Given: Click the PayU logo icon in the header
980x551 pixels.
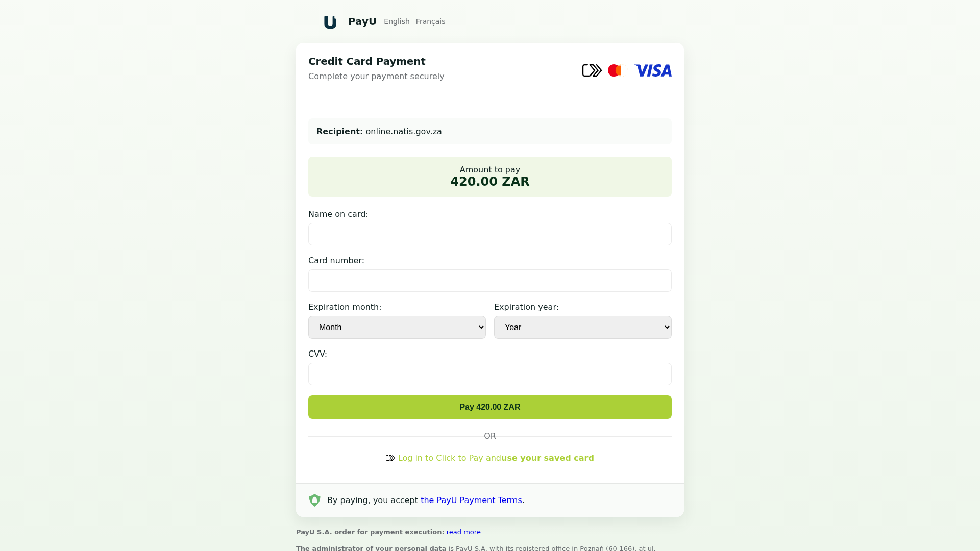Looking at the screenshot, I should click(330, 22).
